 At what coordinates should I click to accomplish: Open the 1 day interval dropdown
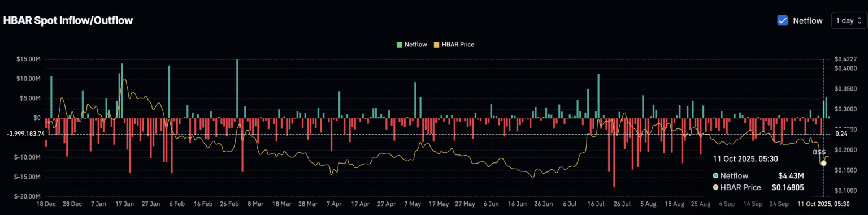coord(848,20)
